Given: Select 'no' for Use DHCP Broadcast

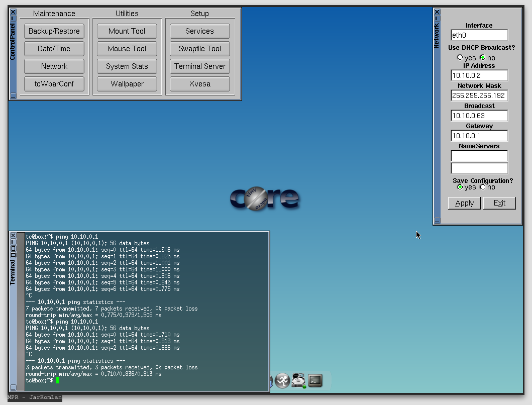Looking at the screenshot, I should (483, 57).
